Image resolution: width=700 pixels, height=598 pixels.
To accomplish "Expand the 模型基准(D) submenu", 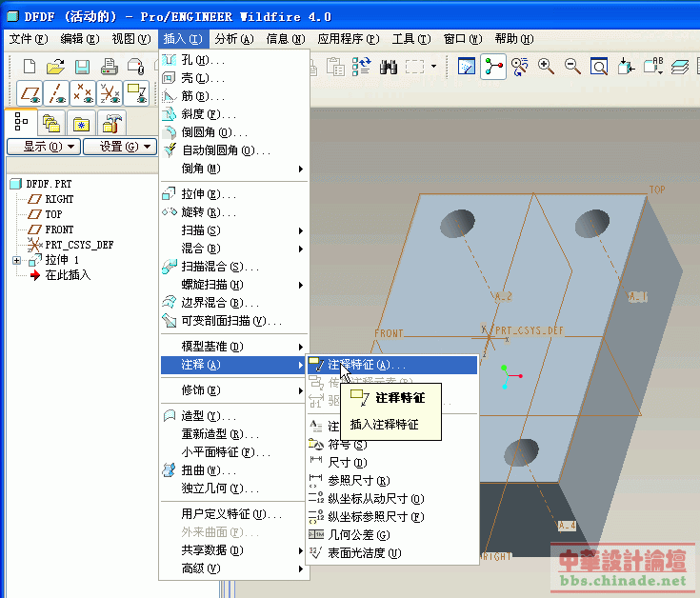I will coord(234,347).
